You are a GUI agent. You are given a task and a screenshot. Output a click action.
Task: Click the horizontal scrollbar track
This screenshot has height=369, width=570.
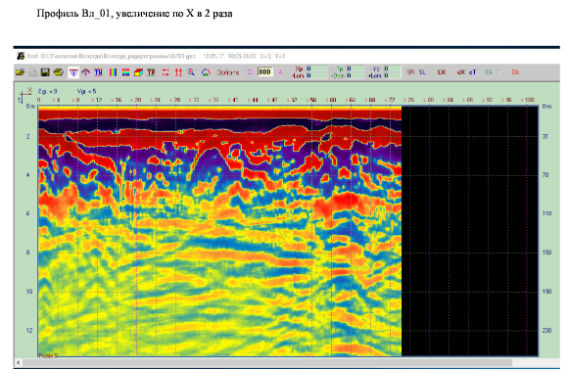[268, 362]
